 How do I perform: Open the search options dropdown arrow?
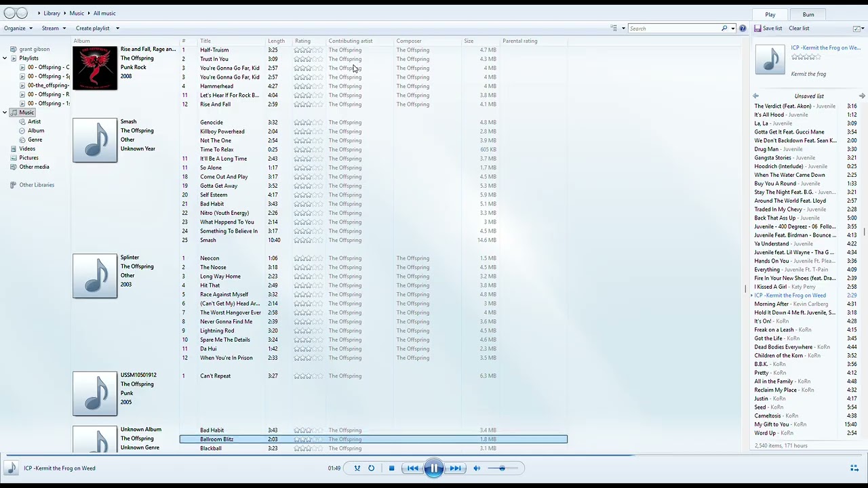point(733,28)
